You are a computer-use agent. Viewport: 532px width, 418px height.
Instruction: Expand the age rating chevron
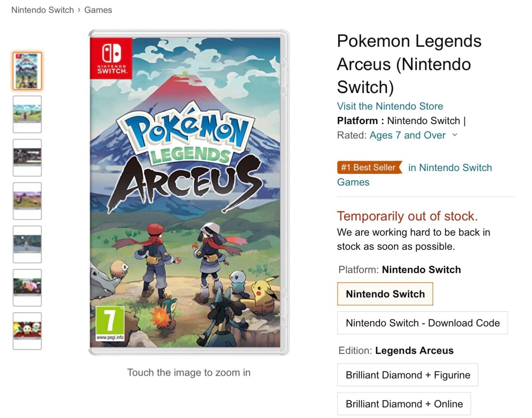[x=455, y=135]
